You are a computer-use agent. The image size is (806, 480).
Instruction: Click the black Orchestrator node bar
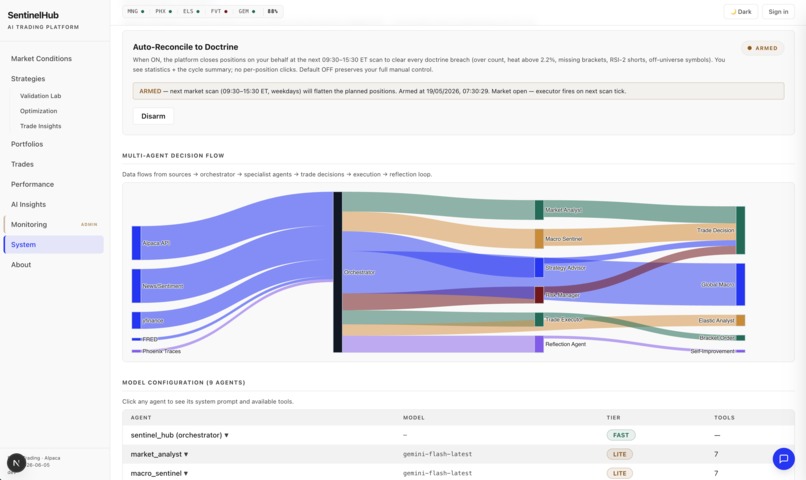point(338,272)
